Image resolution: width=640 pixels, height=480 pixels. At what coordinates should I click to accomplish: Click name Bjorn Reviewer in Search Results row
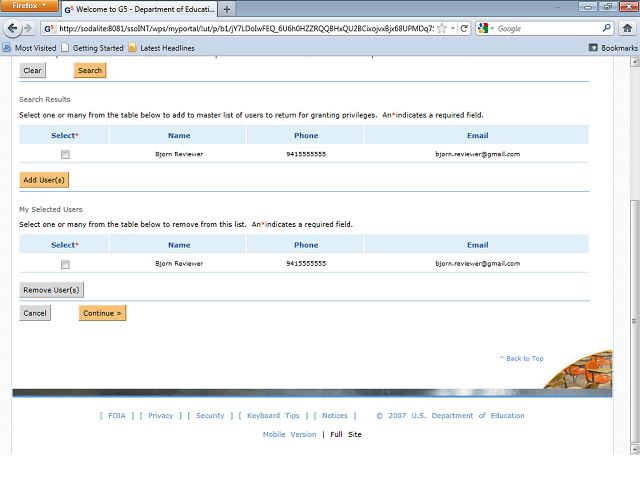coord(179,154)
